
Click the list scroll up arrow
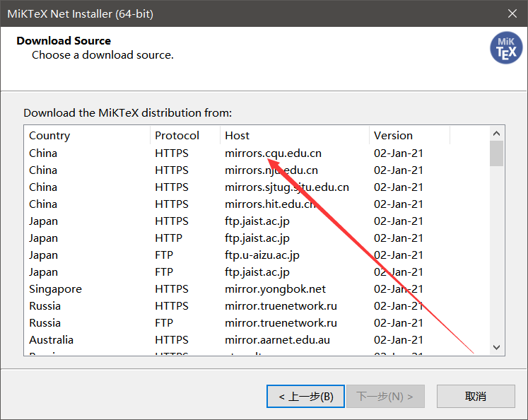point(496,134)
